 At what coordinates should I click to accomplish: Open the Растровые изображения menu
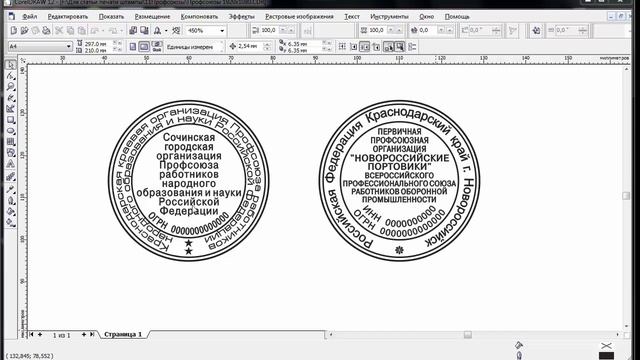tap(299, 17)
